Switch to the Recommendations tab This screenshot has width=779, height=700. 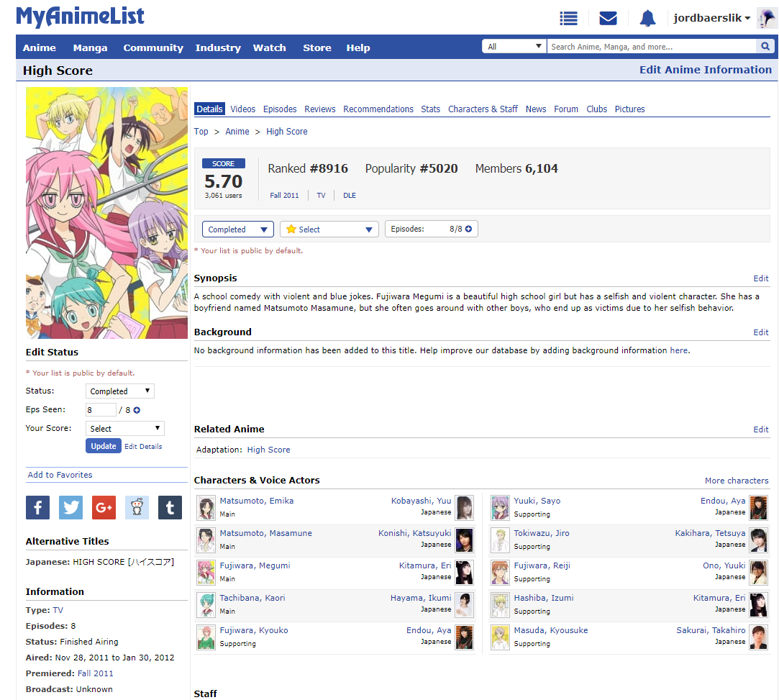point(378,109)
